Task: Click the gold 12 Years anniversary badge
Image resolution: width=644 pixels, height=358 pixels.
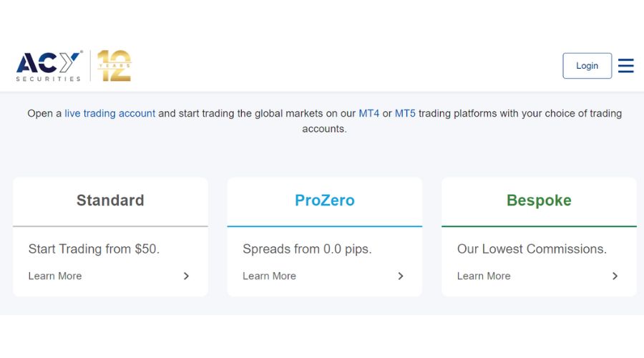Action: [114, 66]
